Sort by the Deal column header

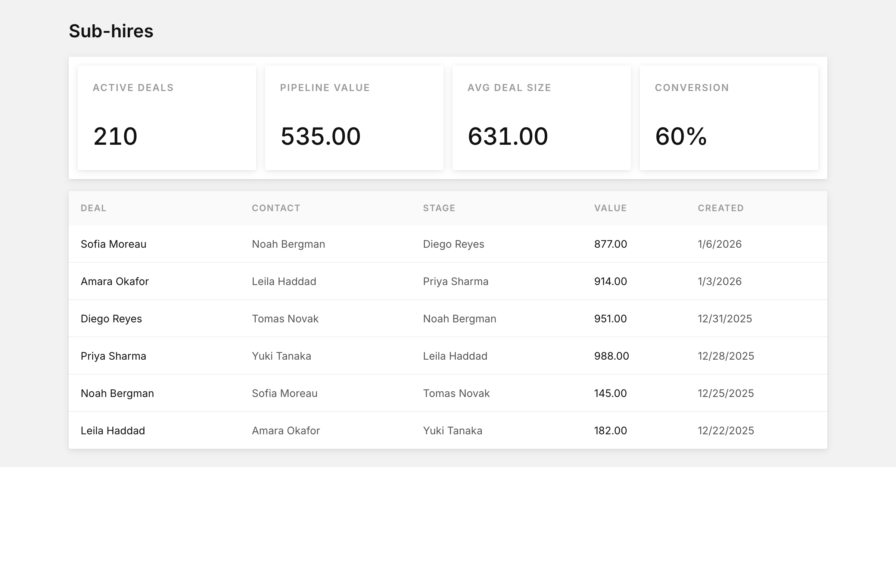pyautogui.click(x=94, y=208)
